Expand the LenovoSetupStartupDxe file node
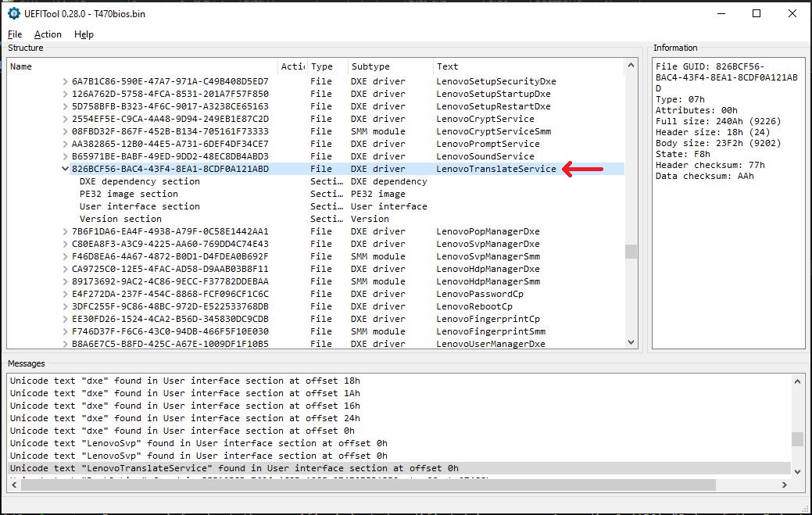This screenshot has width=812, height=515. pyautogui.click(x=65, y=94)
